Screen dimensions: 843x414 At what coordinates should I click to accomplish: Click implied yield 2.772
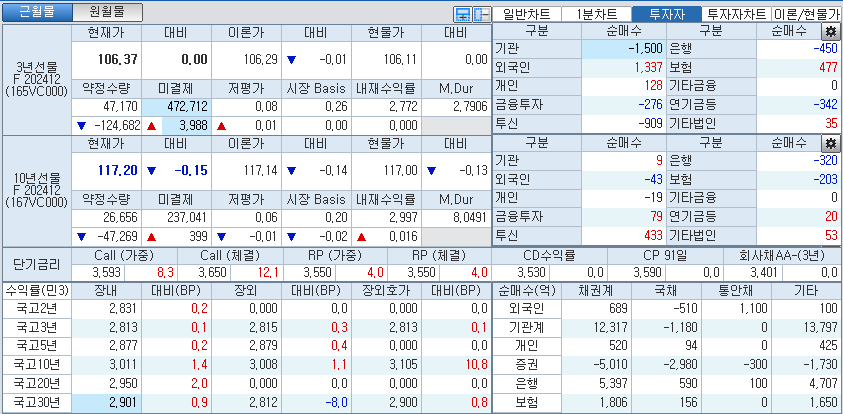(404, 106)
